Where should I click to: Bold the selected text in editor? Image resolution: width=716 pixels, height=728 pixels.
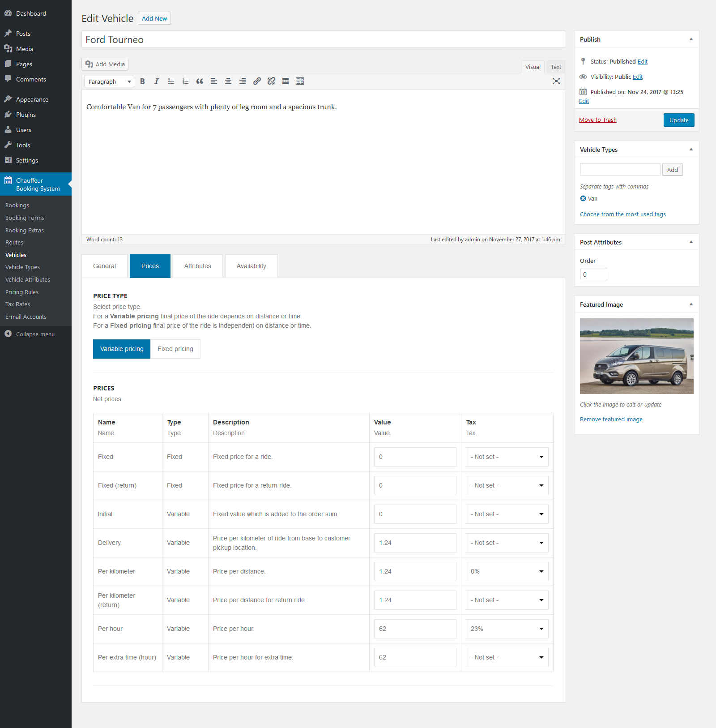pos(142,81)
